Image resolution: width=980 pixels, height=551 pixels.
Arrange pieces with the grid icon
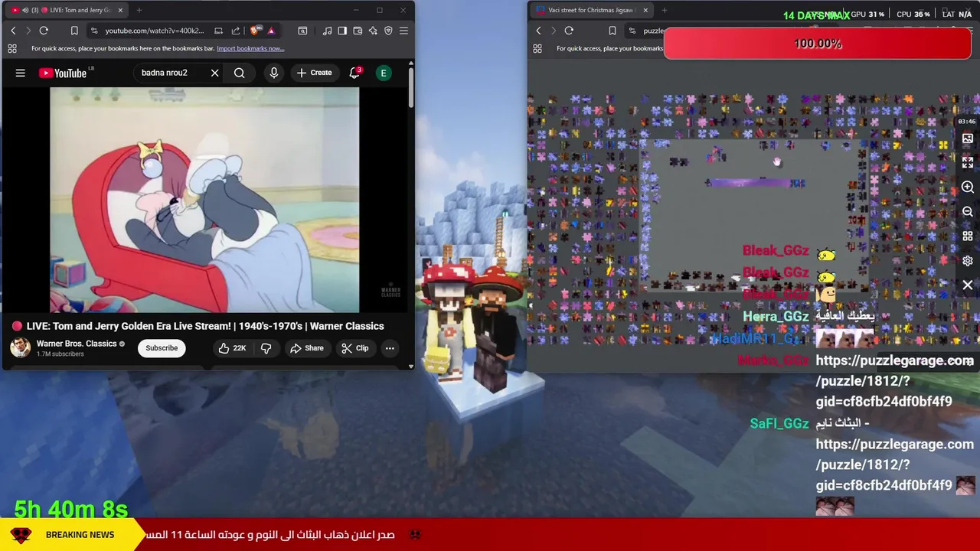pyautogui.click(x=968, y=236)
